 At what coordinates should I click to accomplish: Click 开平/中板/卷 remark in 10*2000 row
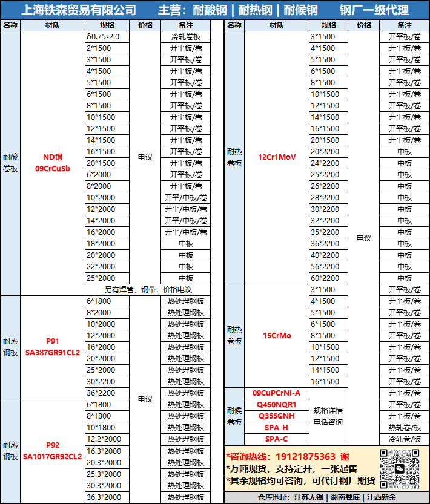pos(186,198)
